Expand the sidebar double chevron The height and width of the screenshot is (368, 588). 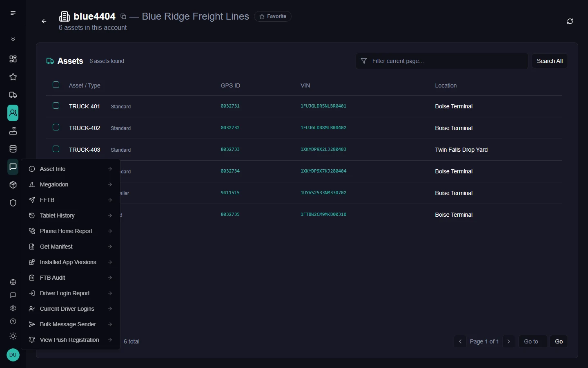[x=13, y=39]
